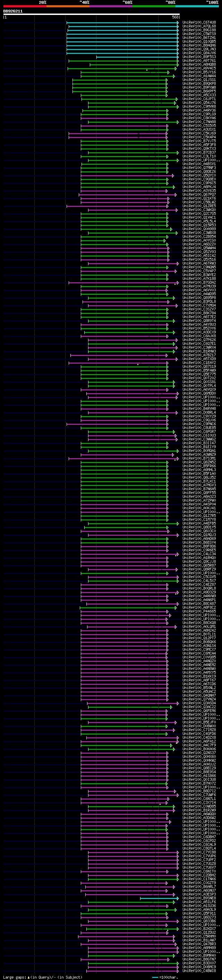This screenshot has width=222, height=980.
Task: Click the green ~80% identity legend segment
Action: coord(154,6)
